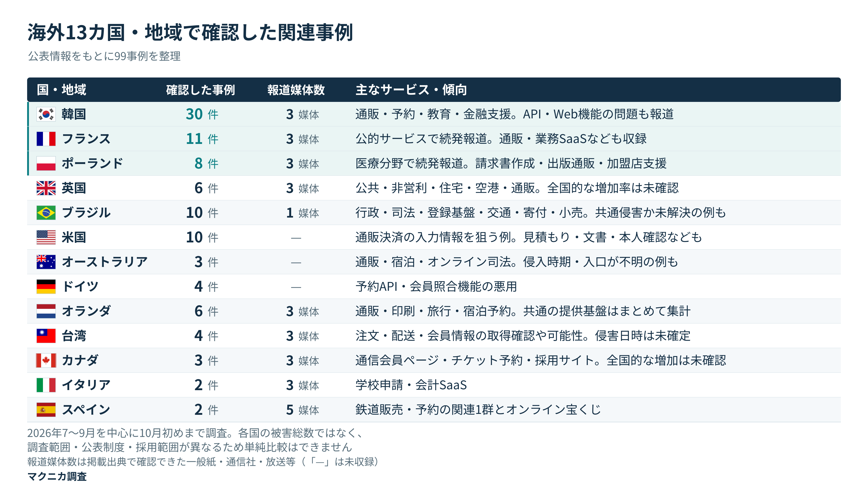Click the United Kingdom flag icon
The height and width of the screenshot is (488, 868).
pos(46,188)
